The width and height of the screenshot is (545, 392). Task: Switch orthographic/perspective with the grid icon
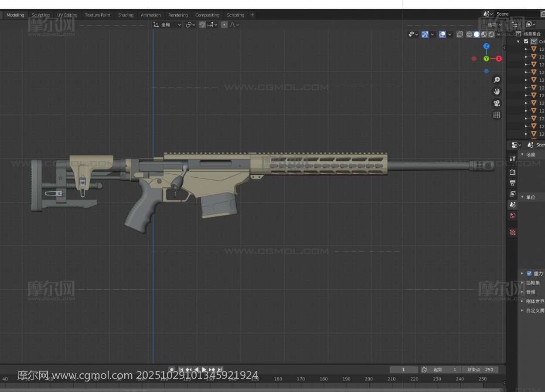[497, 115]
